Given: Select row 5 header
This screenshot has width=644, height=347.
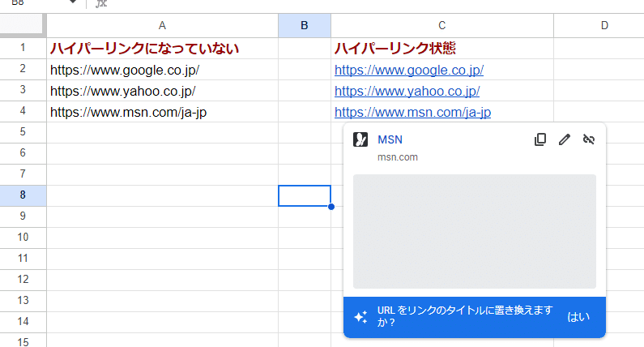Looking at the screenshot, I should (23, 132).
